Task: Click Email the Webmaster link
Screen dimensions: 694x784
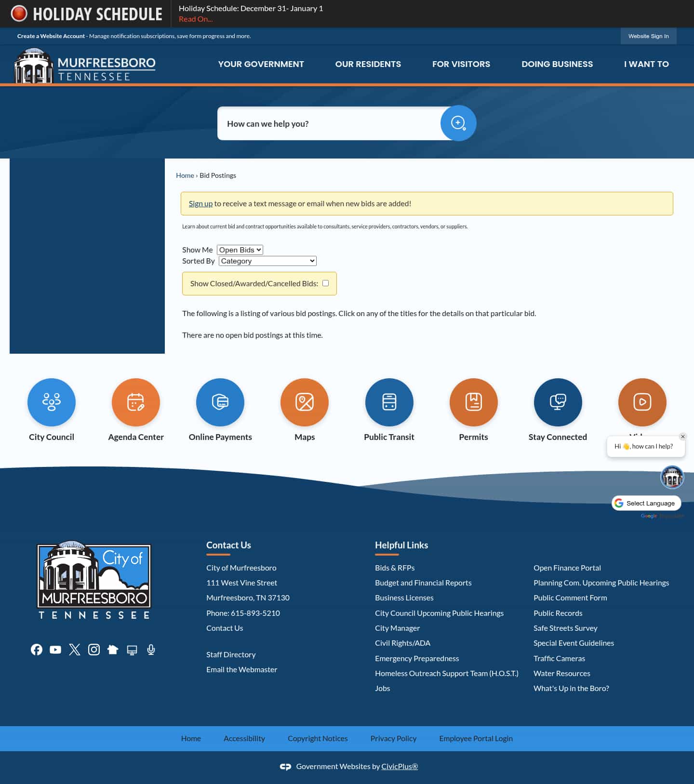Action: click(241, 669)
